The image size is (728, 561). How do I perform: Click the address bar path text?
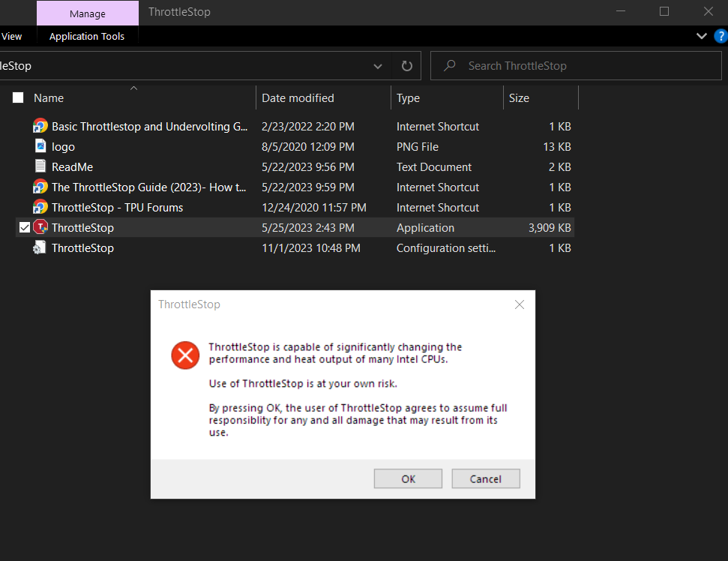click(x=16, y=66)
